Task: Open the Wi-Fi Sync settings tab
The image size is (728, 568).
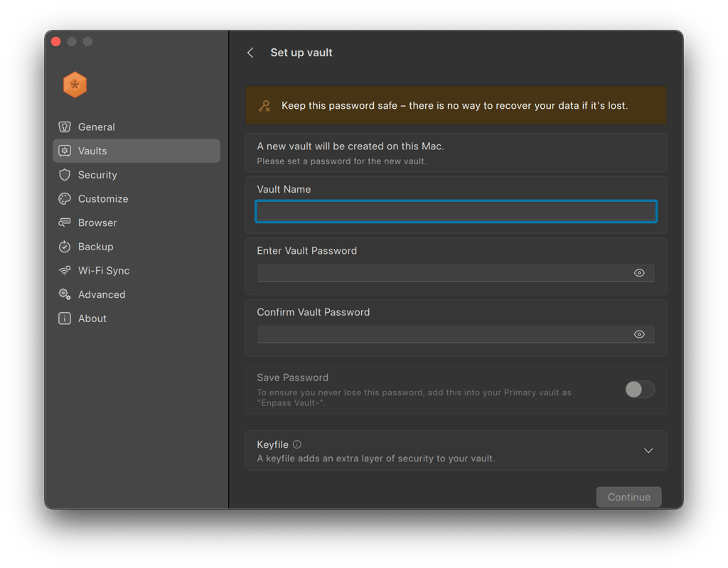Action: click(136, 270)
